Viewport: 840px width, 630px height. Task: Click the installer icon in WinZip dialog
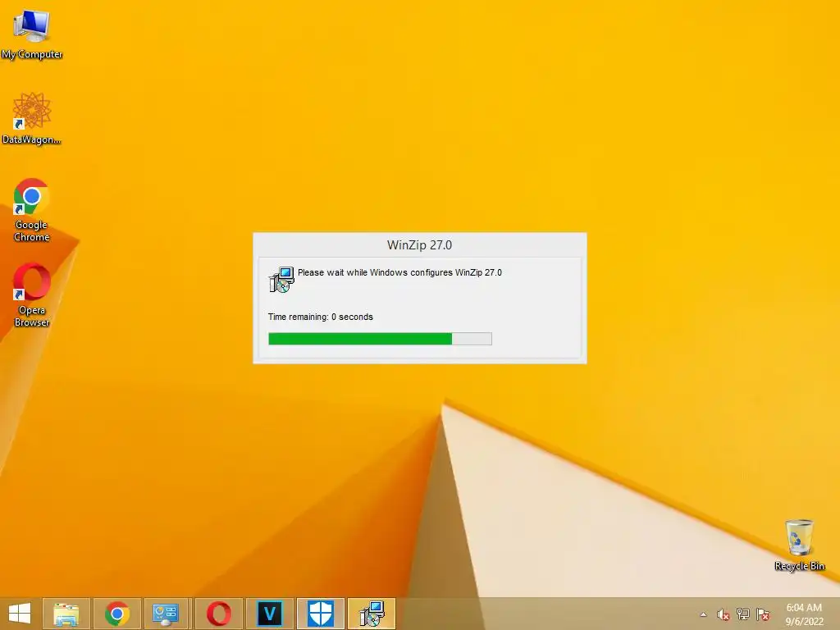[x=281, y=280]
